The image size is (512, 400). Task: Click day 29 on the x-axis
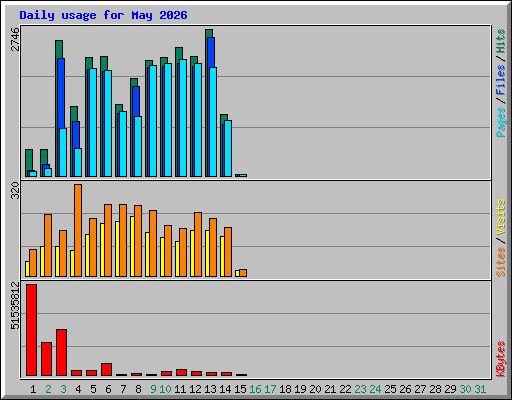(450, 389)
